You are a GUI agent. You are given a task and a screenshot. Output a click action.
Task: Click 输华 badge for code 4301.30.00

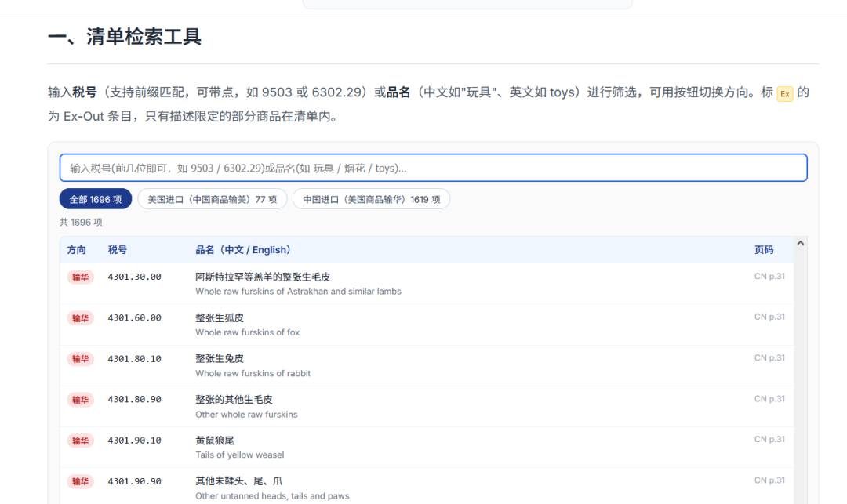[x=81, y=277]
